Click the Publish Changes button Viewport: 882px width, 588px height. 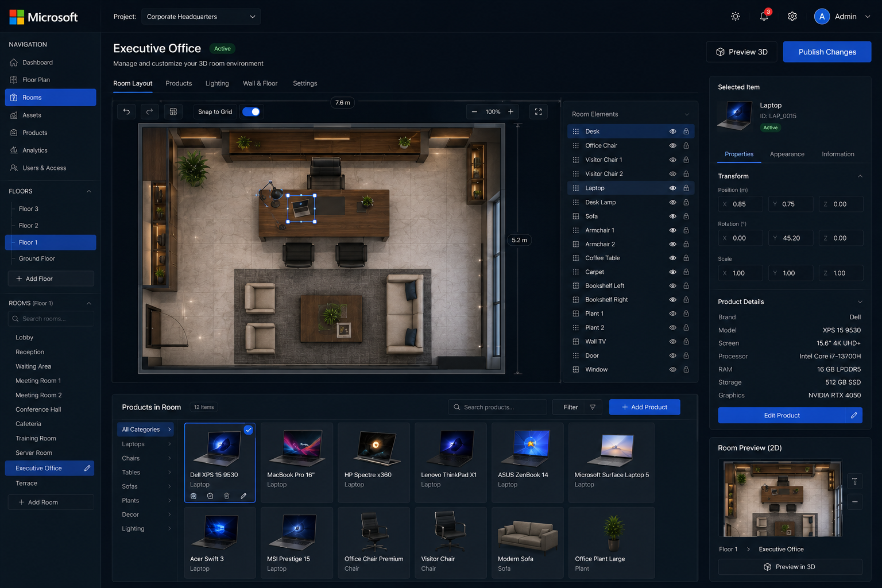(827, 52)
